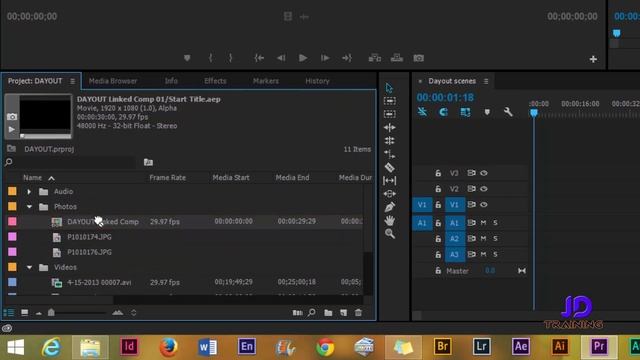Select the Rate Stretch tool

pyautogui.click(x=389, y=154)
